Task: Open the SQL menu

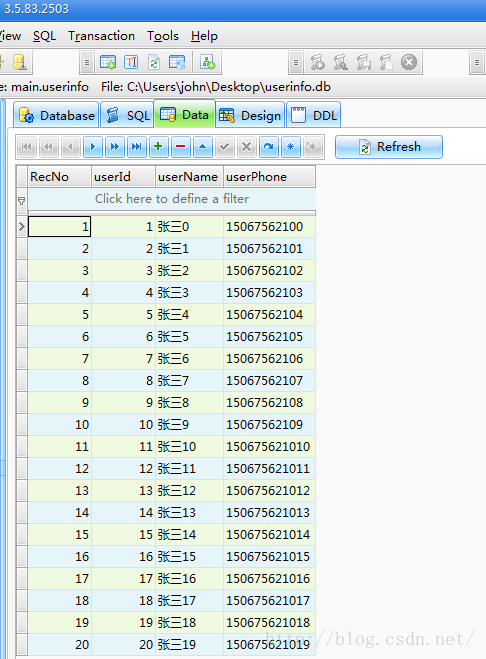Action: pyautogui.click(x=44, y=36)
